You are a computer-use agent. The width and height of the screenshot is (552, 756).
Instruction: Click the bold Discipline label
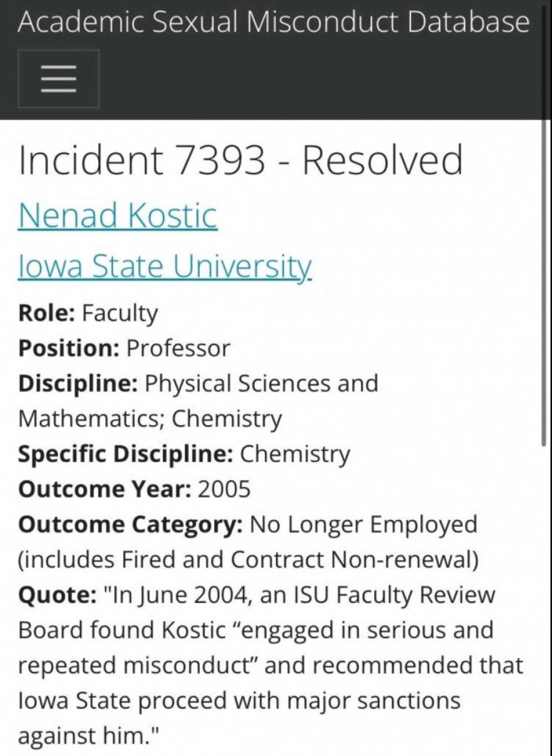[x=78, y=383]
